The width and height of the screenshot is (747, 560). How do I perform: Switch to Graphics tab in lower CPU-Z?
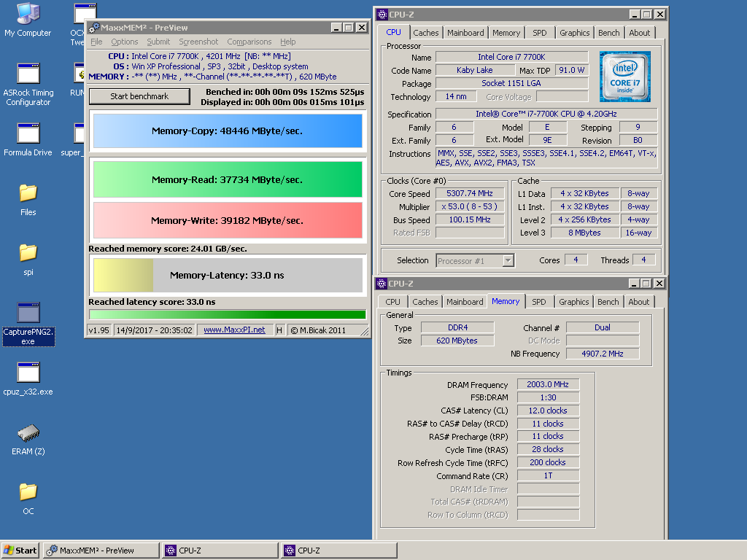[x=573, y=302]
